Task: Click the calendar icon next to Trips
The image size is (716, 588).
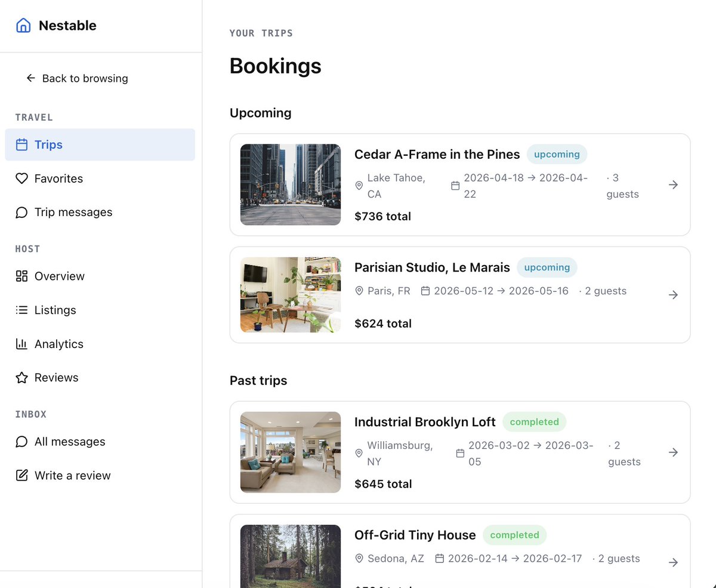Action: (x=22, y=144)
